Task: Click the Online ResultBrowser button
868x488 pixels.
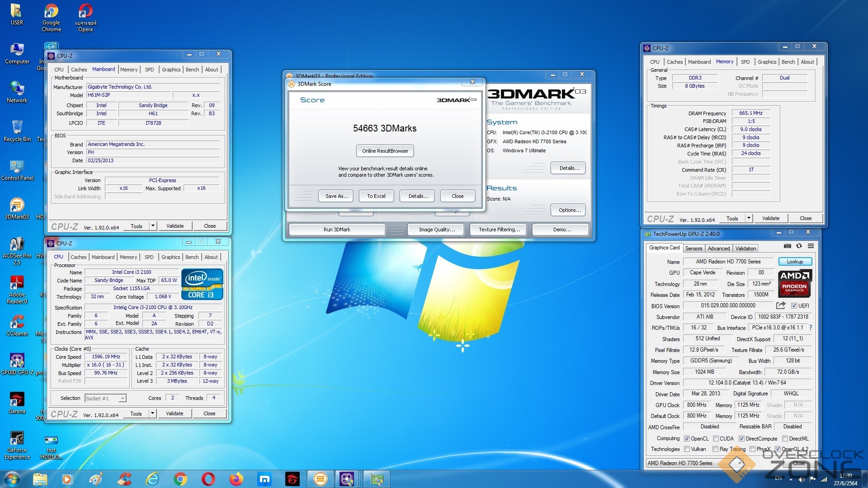Action: [385, 151]
